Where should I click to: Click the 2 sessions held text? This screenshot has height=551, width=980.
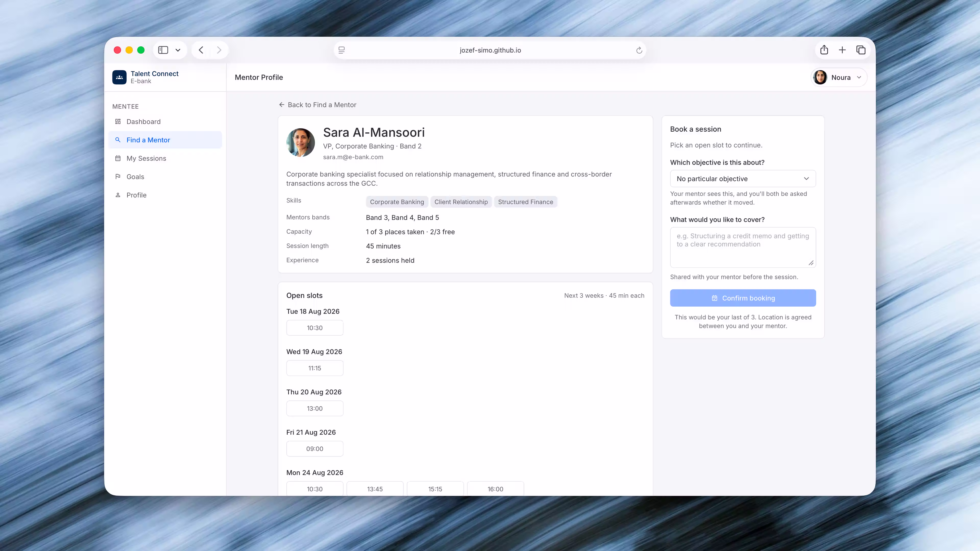pos(390,260)
